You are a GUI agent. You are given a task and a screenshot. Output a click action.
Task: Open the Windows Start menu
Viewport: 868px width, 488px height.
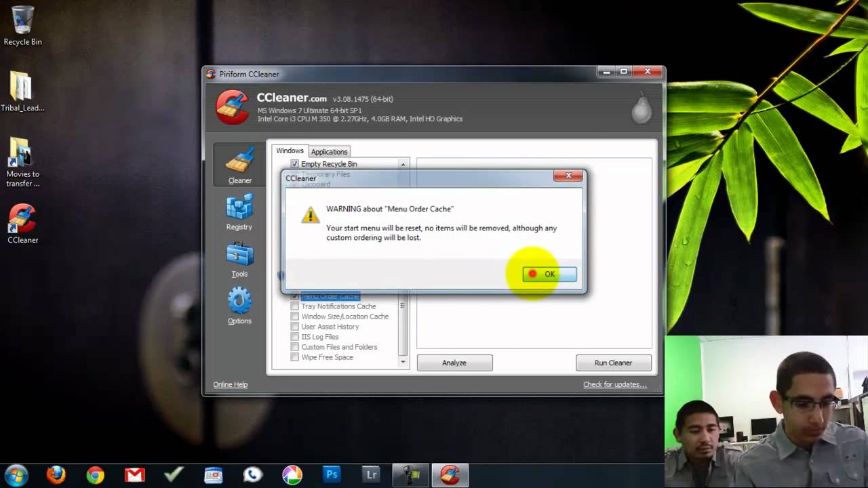16,474
